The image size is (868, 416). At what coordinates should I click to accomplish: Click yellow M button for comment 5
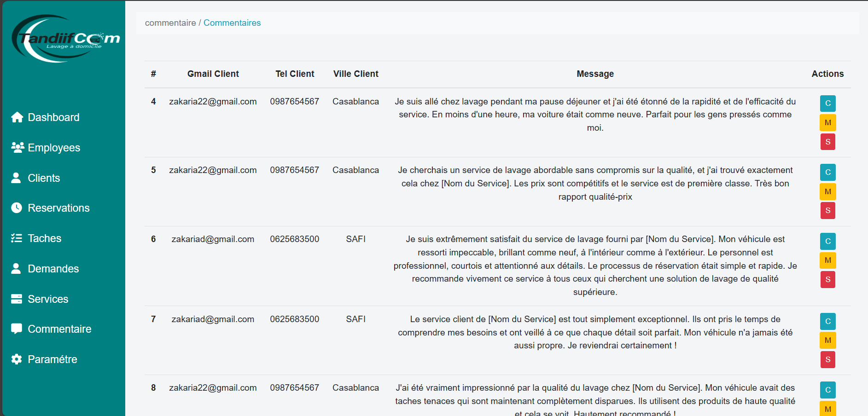828,191
